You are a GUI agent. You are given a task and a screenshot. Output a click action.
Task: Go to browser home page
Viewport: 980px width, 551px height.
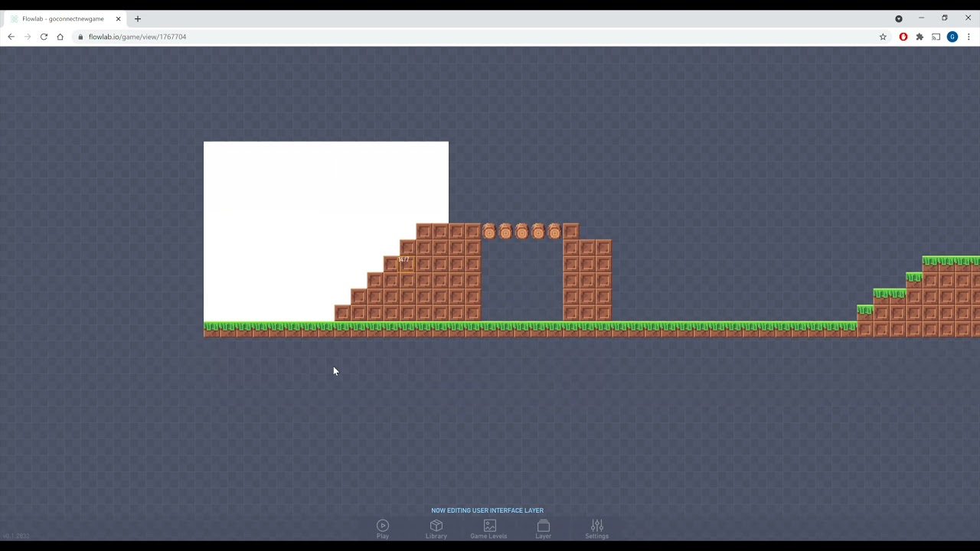pyautogui.click(x=60, y=37)
